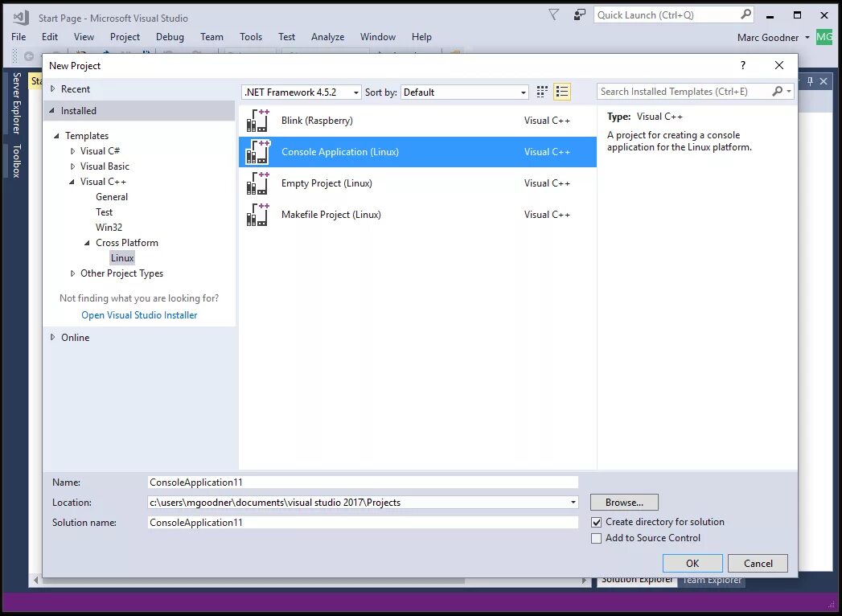Screen dimensions: 842x616
Task: Open the Test menu
Action: [x=287, y=37]
